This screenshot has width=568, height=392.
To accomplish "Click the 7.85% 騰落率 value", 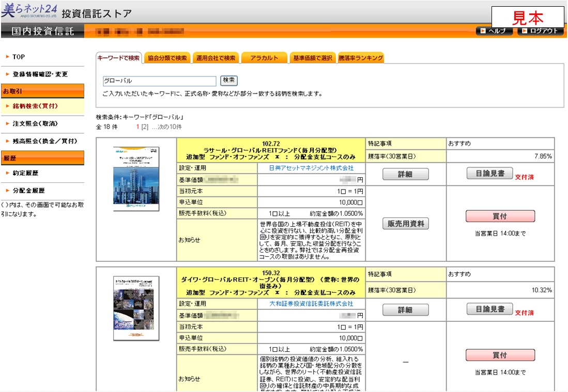I will point(543,156).
